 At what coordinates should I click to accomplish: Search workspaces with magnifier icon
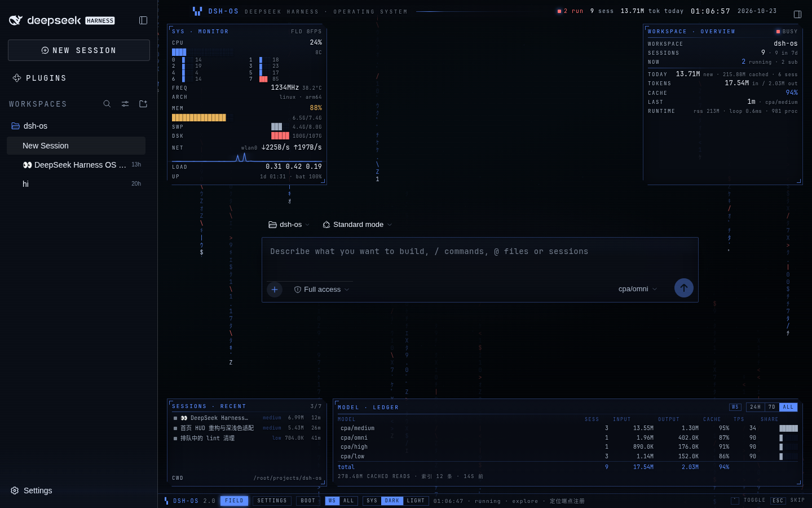pos(107,104)
